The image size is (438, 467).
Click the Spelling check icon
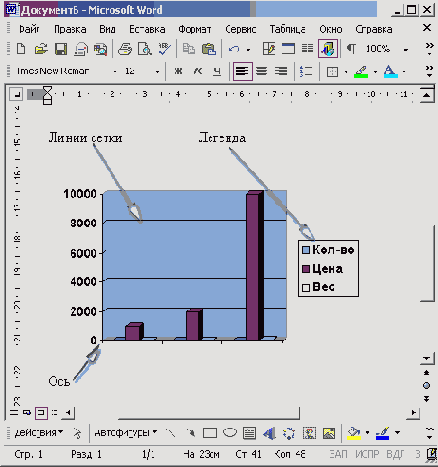click(164, 49)
